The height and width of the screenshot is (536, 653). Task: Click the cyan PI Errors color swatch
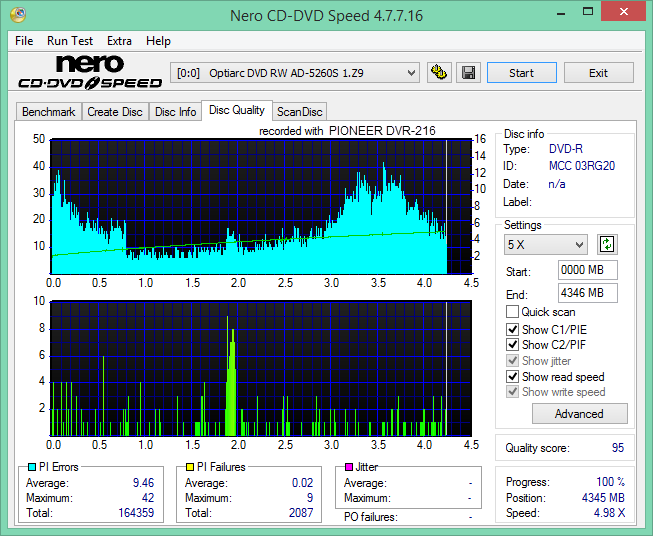tap(32, 467)
